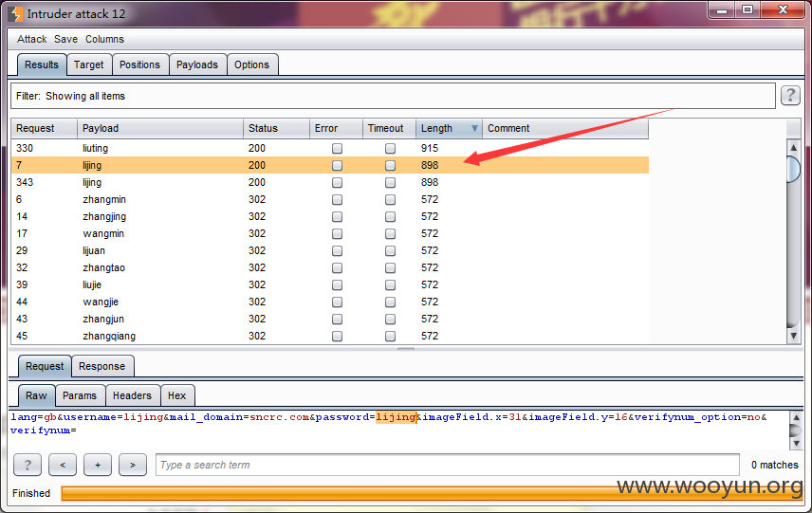Select the Headers view tab
This screenshot has width=812, height=513.
tap(133, 395)
